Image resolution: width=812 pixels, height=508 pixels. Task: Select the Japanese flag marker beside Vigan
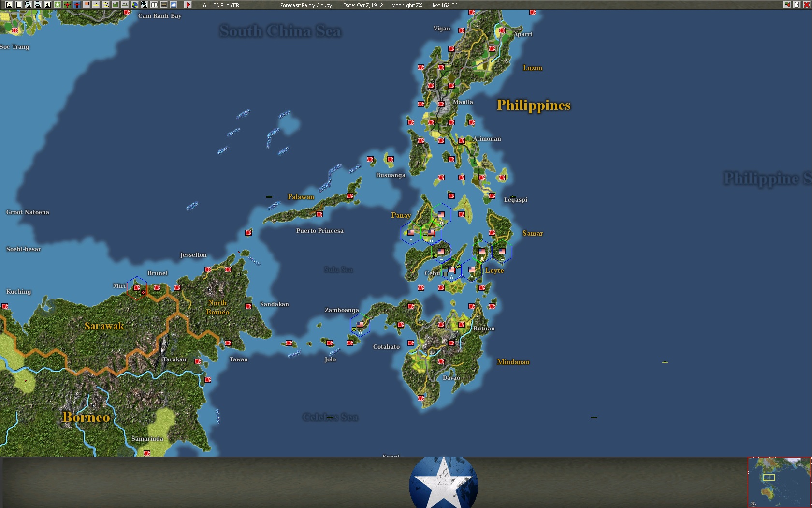click(x=462, y=30)
